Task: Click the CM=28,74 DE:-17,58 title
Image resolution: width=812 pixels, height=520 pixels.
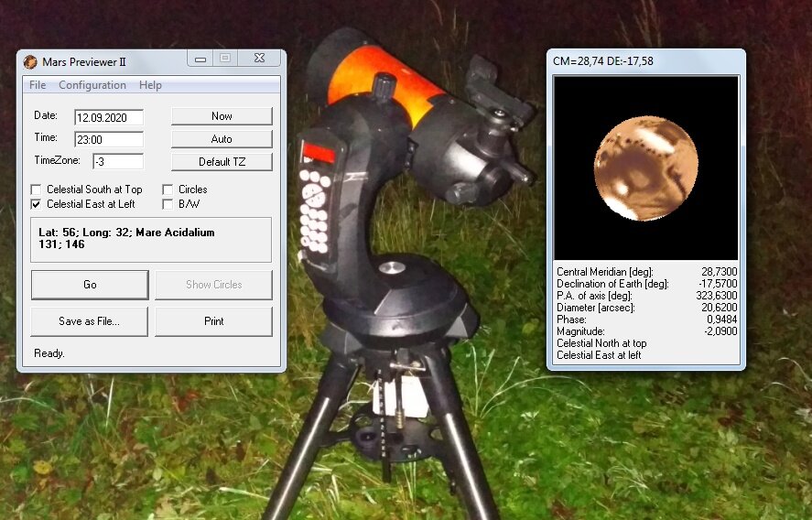Action: [x=602, y=61]
